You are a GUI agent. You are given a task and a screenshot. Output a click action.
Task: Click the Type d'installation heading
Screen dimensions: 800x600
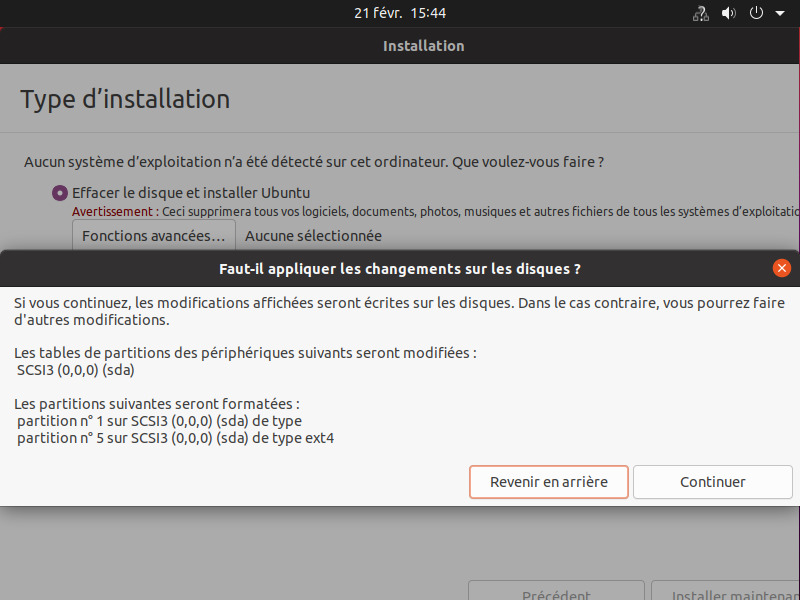pos(125,100)
